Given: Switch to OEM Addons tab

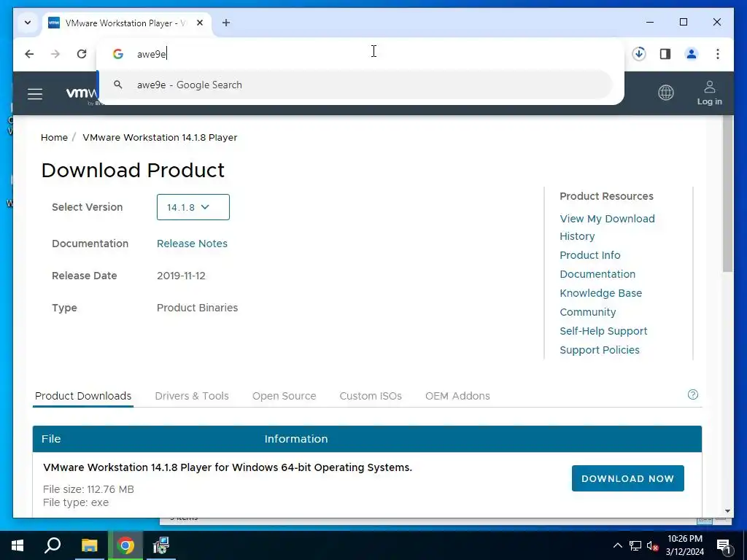Looking at the screenshot, I should point(457,396).
